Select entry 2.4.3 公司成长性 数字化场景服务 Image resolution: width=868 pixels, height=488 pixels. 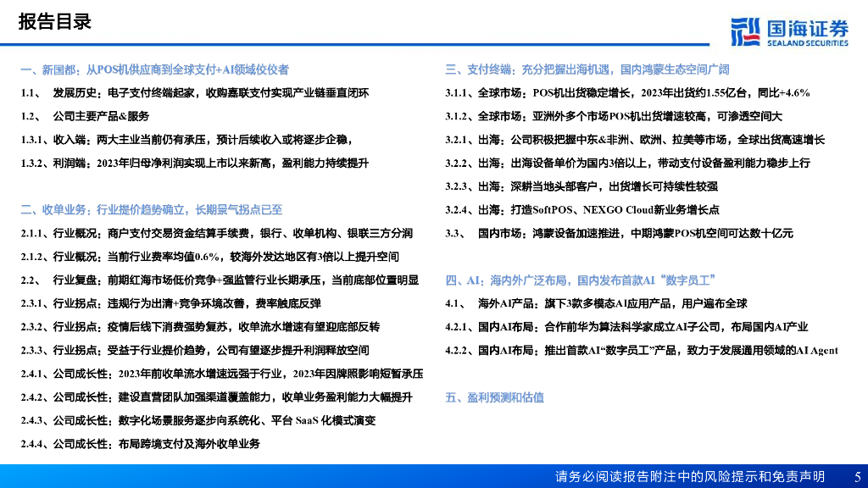tap(198, 420)
